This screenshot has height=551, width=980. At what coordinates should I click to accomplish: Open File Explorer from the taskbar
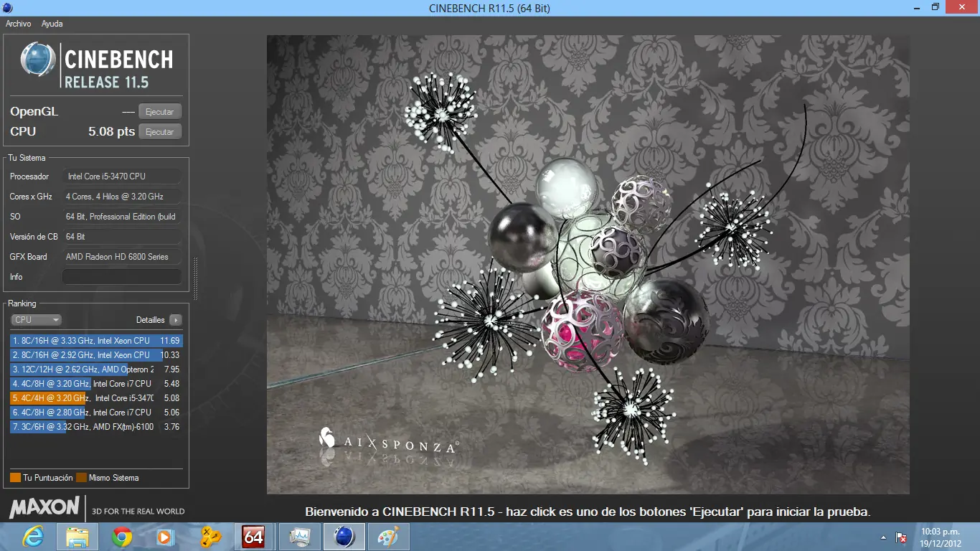(77, 537)
